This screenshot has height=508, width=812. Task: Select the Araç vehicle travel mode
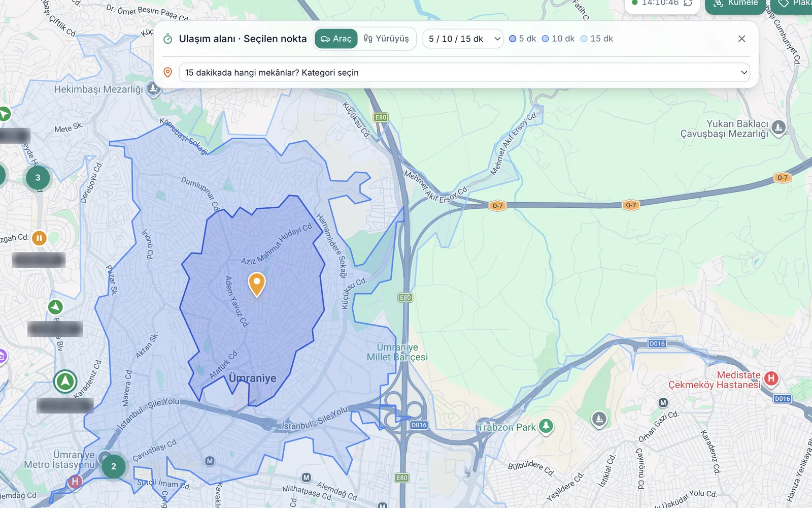pos(336,39)
